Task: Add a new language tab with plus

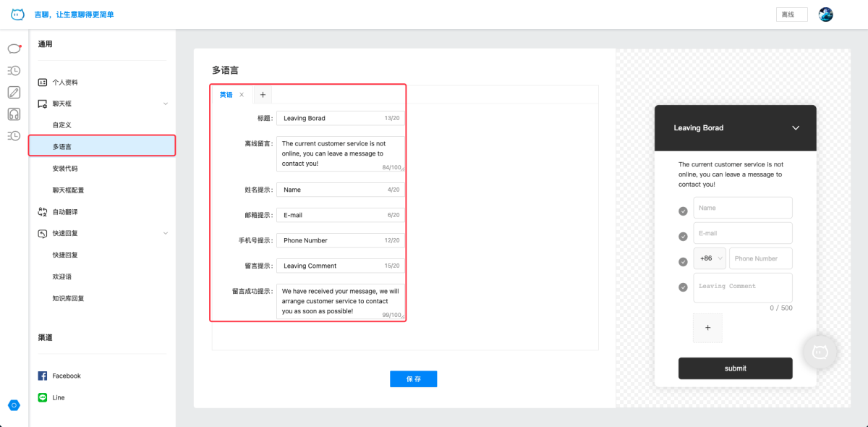Action: click(x=263, y=95)
